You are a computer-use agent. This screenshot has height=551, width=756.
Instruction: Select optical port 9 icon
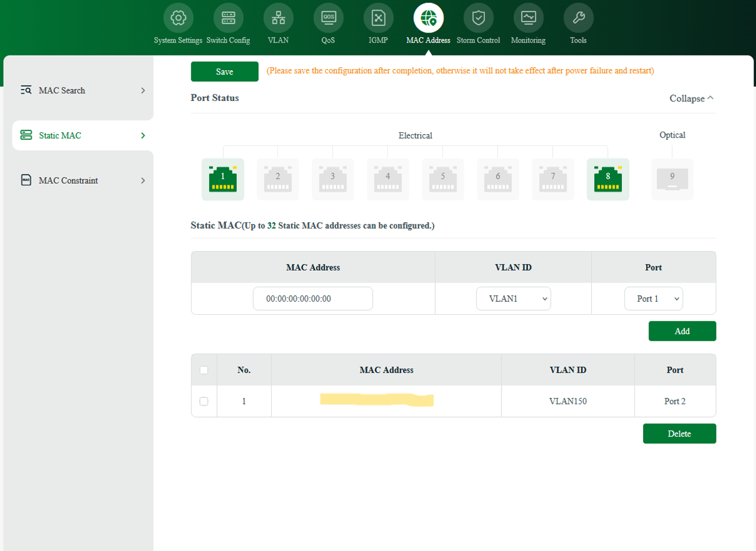(x=672, y=179)
